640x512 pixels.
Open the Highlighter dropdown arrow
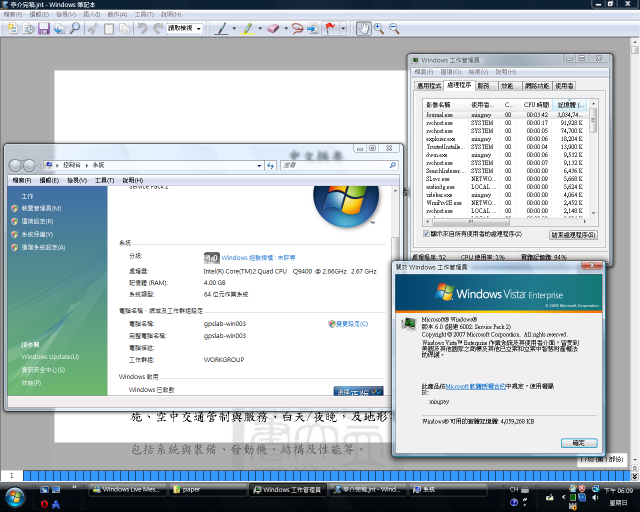pos(260,29)
